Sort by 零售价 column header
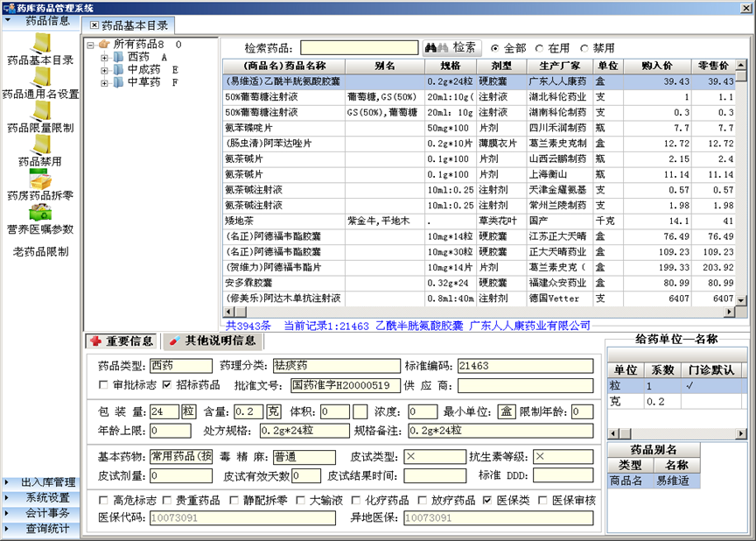This screenshot has width=756, height=541. point(714,66)
